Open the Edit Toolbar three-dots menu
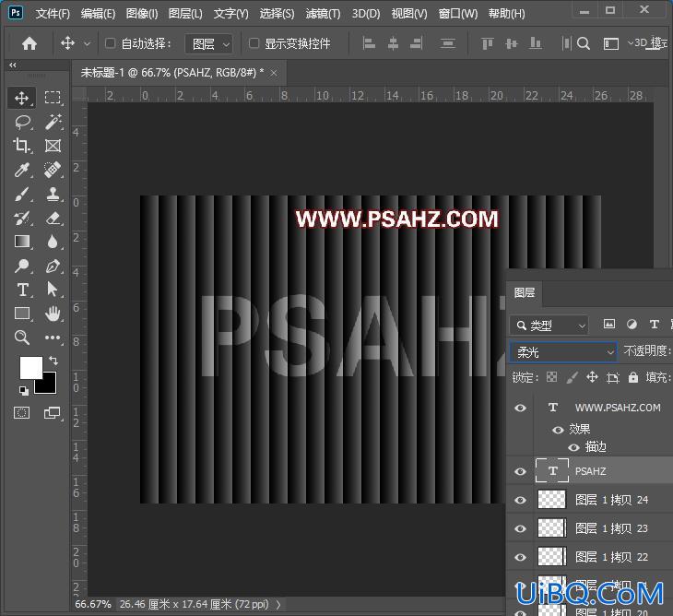This screenshot has height=616, width=673. (53, 338)
